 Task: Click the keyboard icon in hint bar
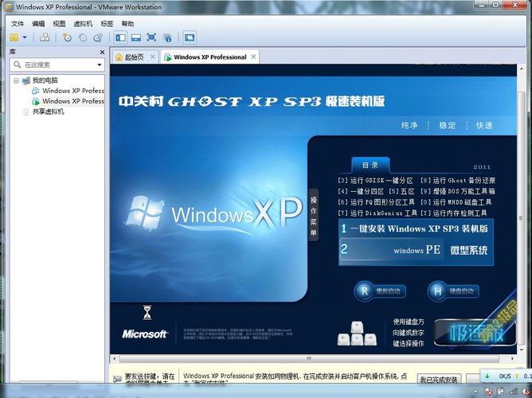(117, 379)
